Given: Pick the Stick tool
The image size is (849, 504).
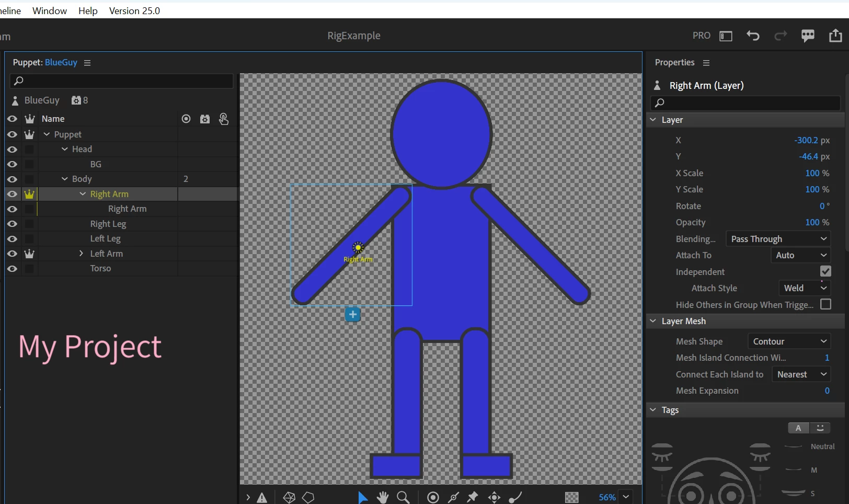Looking at the screenshot, I should tap(453, 497).
